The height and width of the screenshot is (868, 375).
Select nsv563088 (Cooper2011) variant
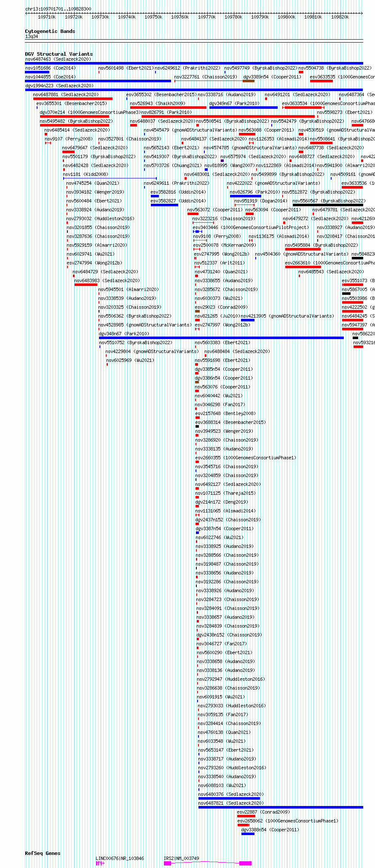point(266,130)
